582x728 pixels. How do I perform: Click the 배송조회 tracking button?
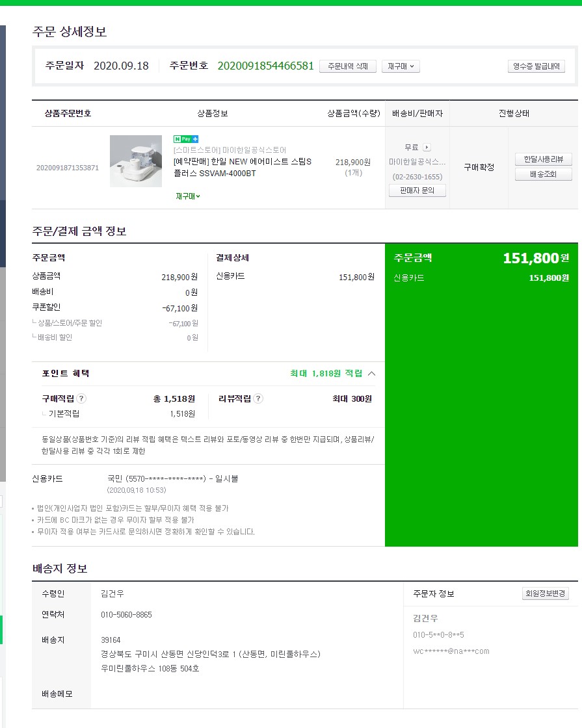tap(544, 174)
